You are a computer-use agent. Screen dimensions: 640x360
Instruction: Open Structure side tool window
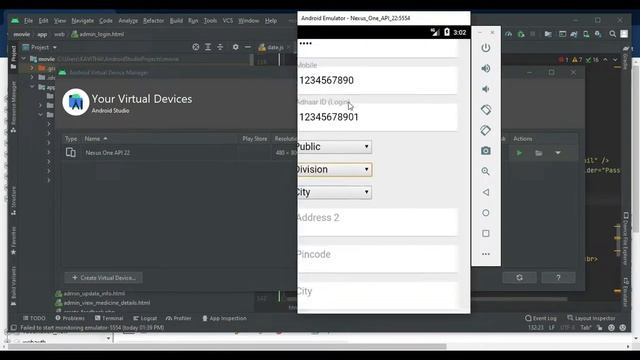[x=13, y=200]
